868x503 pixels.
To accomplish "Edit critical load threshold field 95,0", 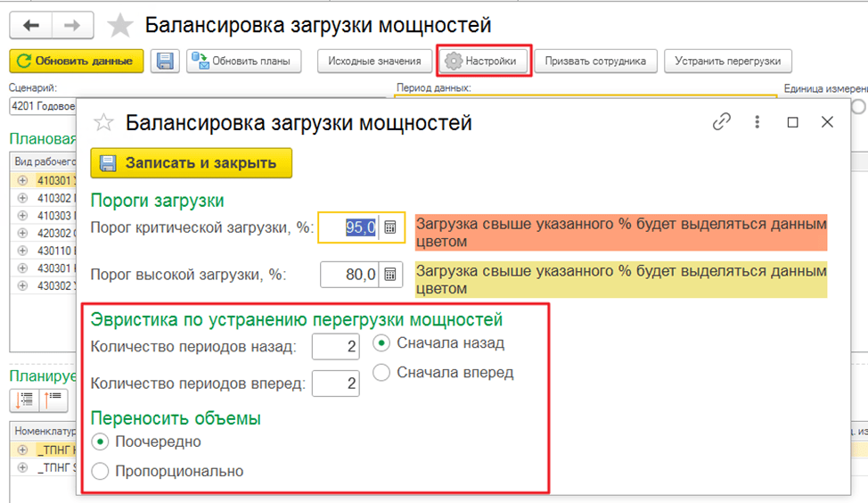I will tap(349, 227).
